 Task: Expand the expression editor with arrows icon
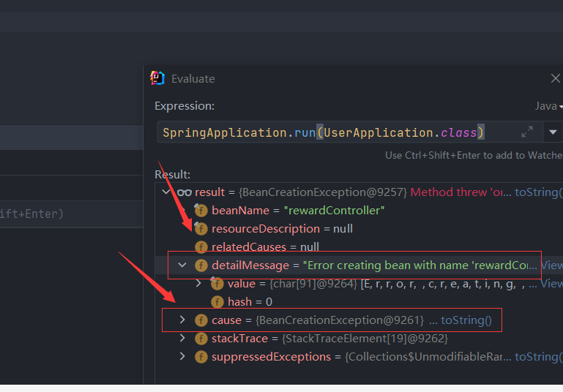pos(526,132)
